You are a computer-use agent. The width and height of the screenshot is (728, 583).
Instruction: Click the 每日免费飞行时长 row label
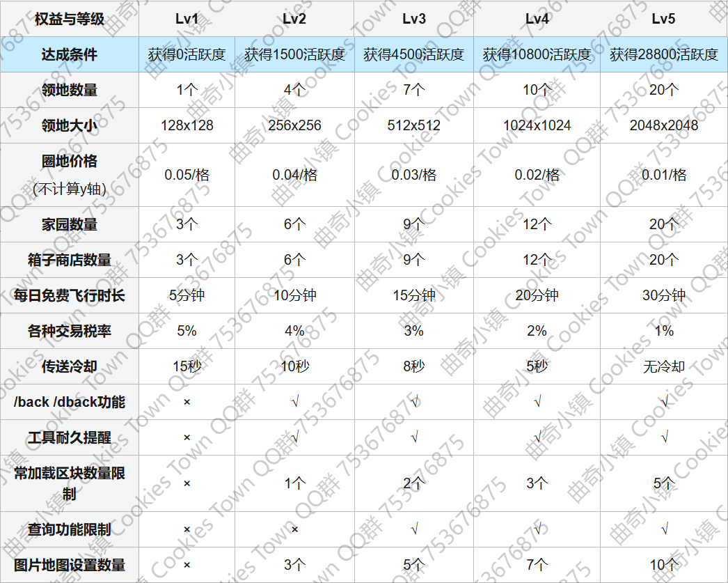[x=69, y=295]
